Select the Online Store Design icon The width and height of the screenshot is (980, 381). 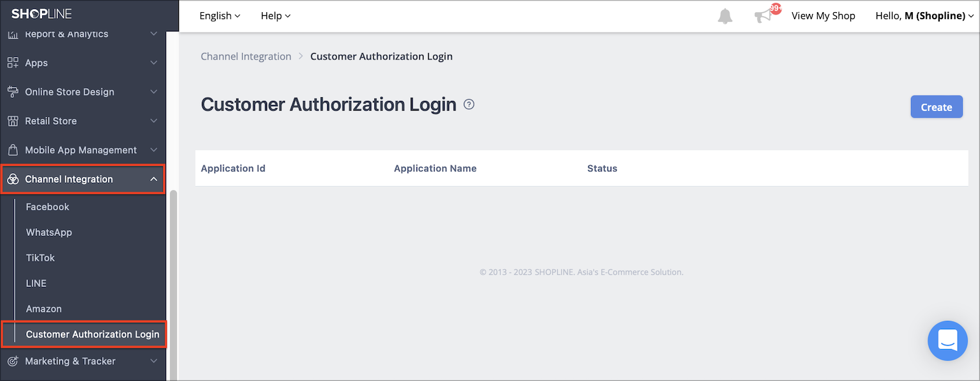click(13, 91)
